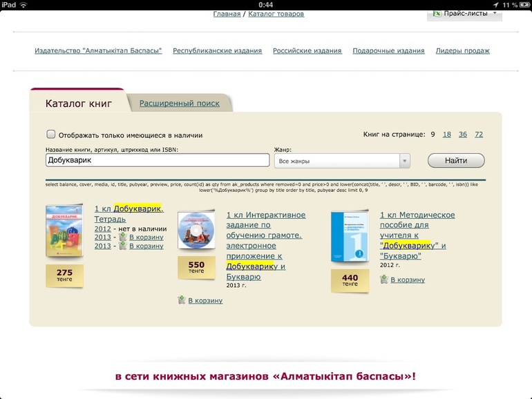Set books per page to 36
Screen dimensions: 532x399
462,135
